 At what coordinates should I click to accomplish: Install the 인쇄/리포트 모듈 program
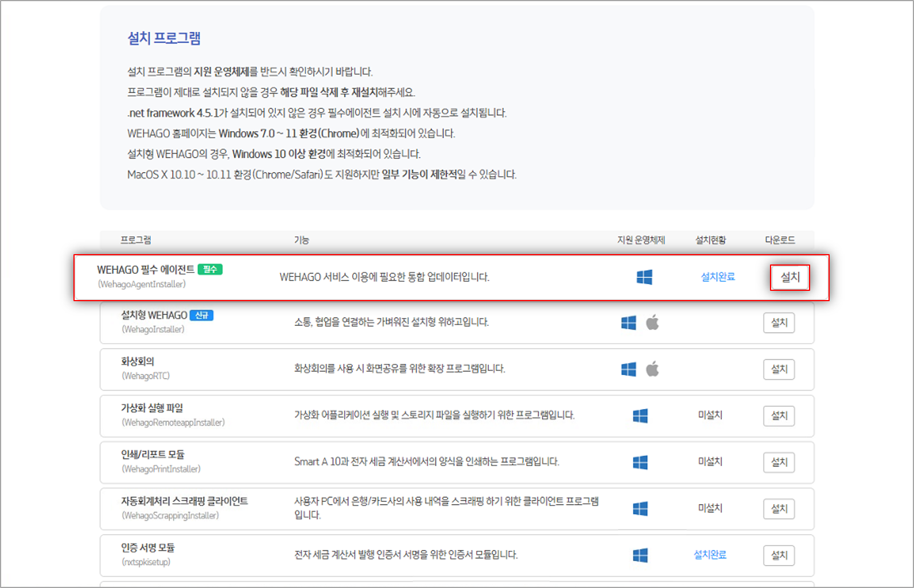[779, 462]
